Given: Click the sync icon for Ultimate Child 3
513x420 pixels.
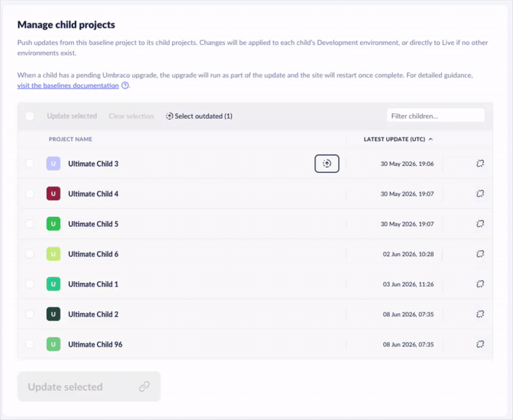Looking at the screenshot, I should [480, 164].
